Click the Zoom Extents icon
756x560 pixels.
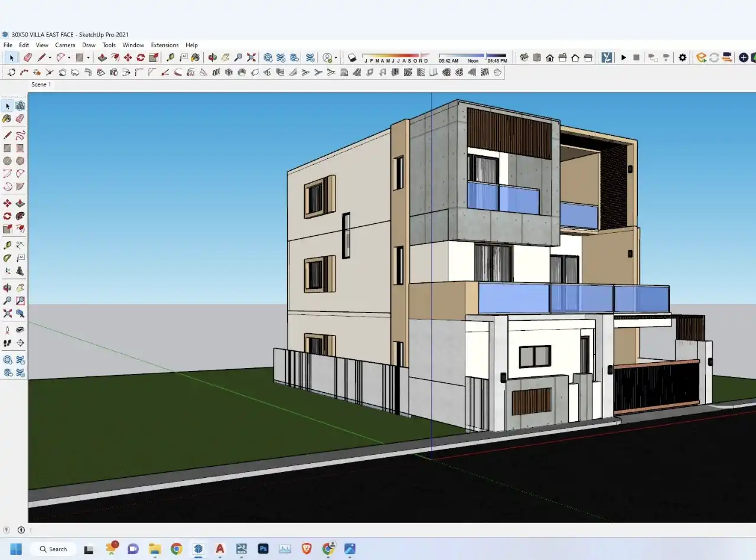[x=251, y=57]
